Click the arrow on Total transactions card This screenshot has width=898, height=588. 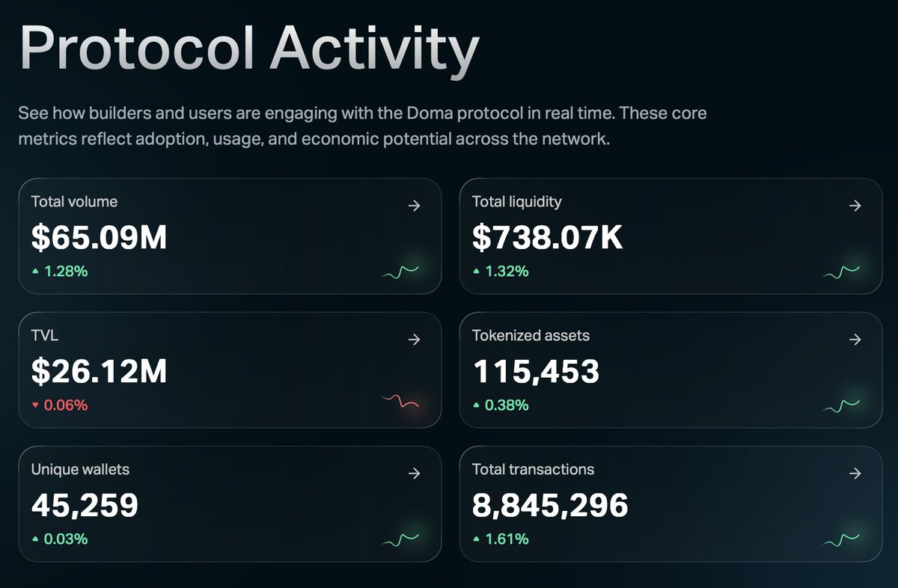tap(855, 474)
